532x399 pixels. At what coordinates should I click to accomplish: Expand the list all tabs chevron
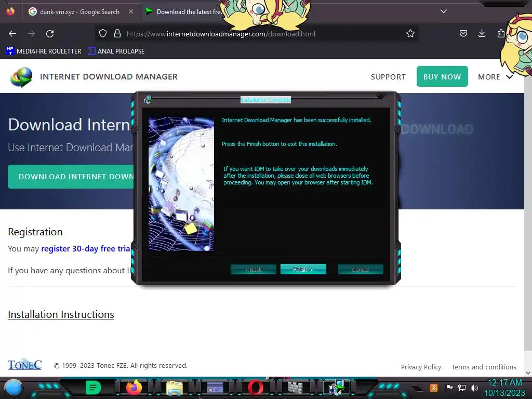(x=444, y=11)
